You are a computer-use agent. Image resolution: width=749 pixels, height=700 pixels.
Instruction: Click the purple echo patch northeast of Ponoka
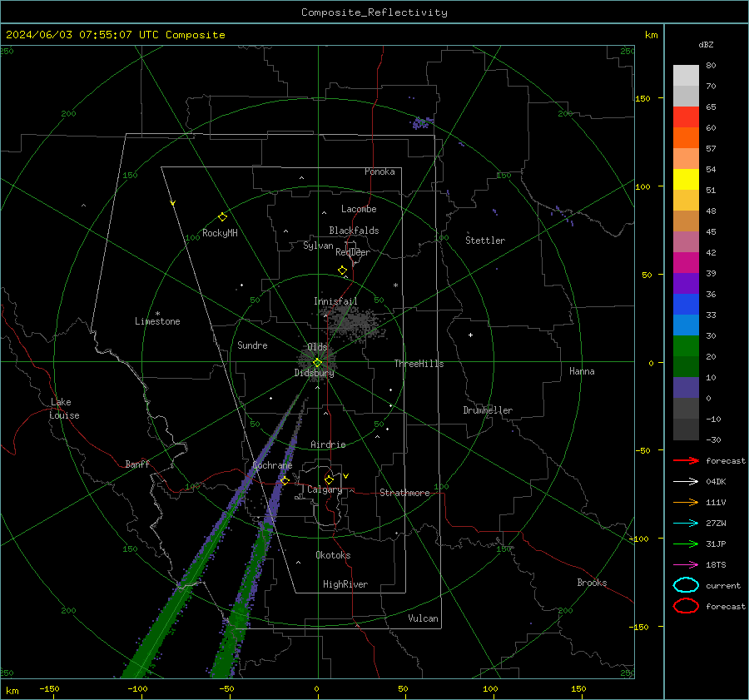pyautogui.click(x=422, y=123)
